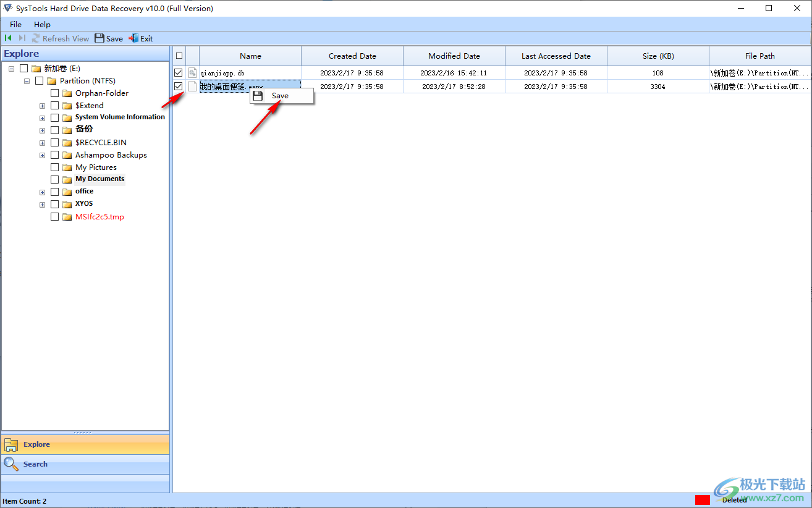Check the 新加卷 (E:) tree checkbox
Screen dimensions: 812x508
click(23, 69)
